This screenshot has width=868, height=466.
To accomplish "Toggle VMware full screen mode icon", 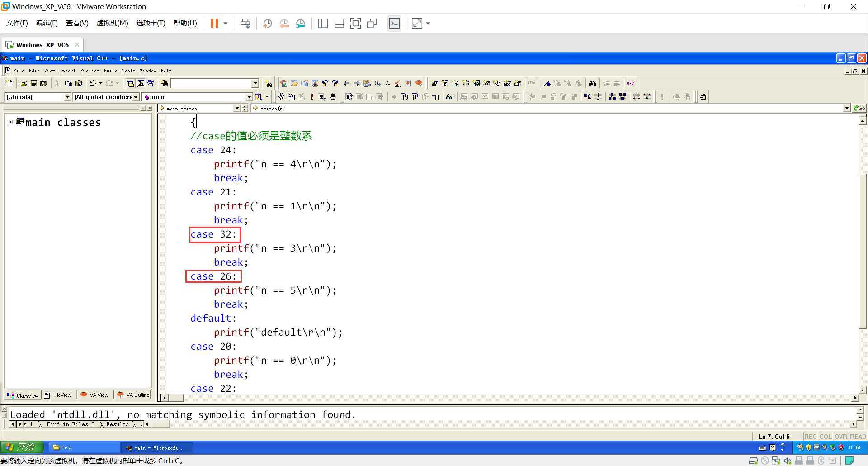I will click(356, 24).
